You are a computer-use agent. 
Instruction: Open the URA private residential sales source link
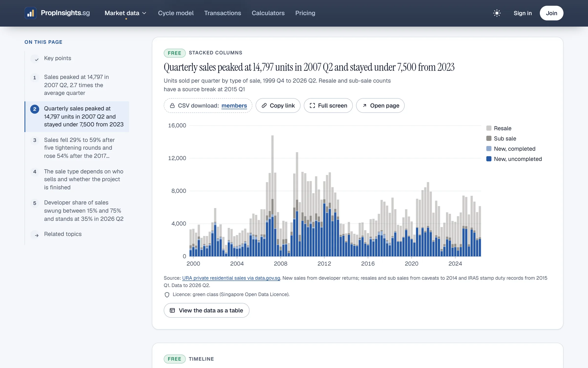click(231, 278)
